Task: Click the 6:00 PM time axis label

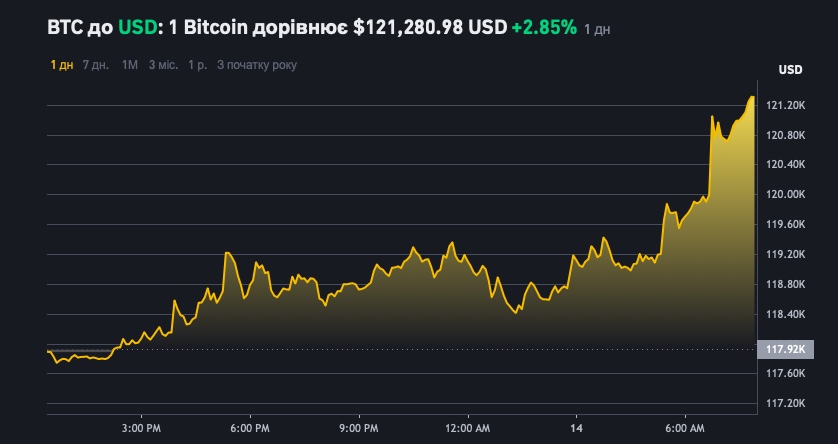Action: click(249, 427)
